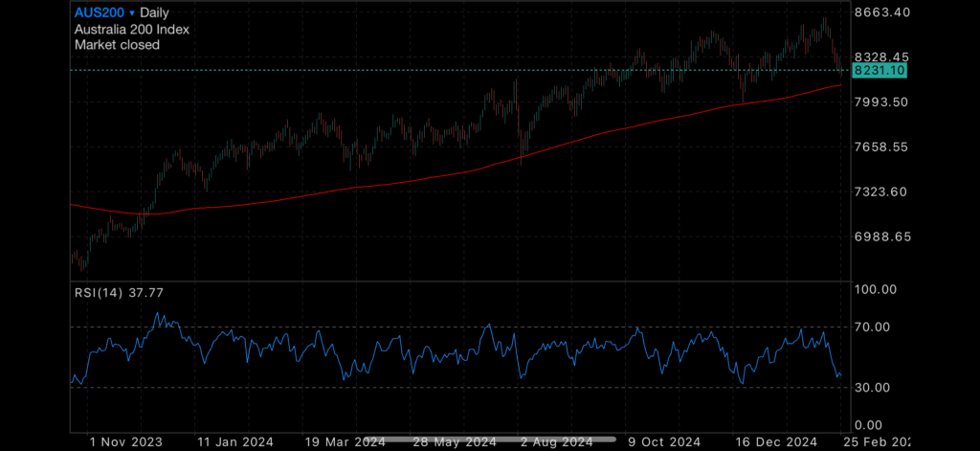The height and width of the screenshot is (451, 980).
Task: Click the 8663.40 price axis label
Action: (x=881, y=12)
